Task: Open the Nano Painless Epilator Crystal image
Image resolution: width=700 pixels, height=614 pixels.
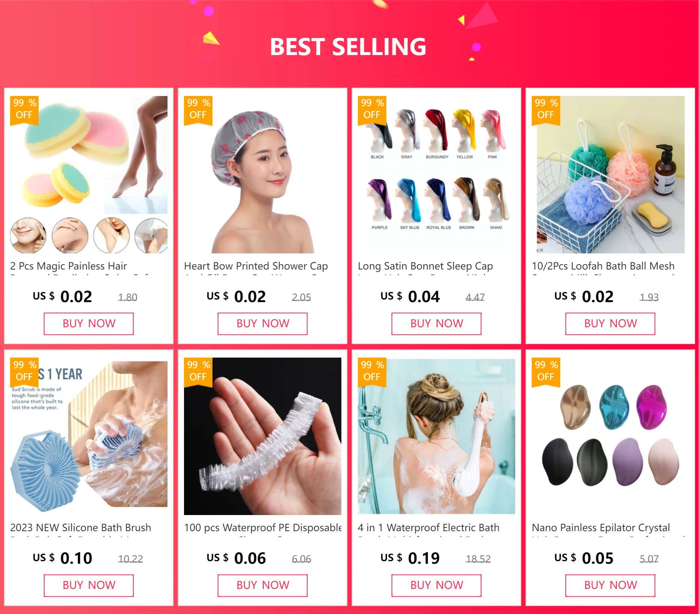Action: pos(610,436)
